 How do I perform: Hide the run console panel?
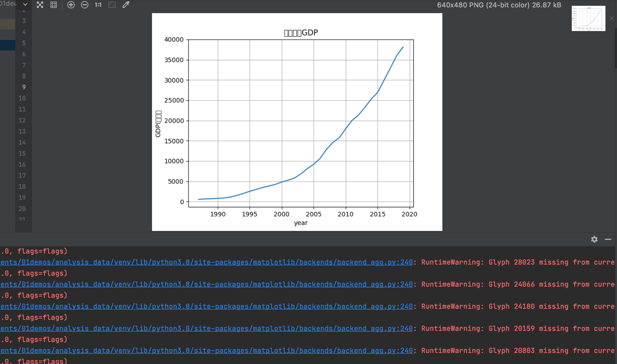coord(608,239)
